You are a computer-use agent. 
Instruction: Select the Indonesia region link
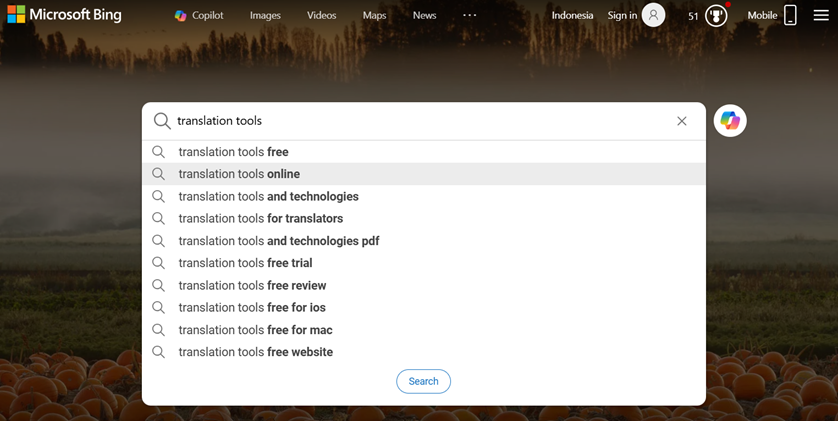(x=572, y=15)
